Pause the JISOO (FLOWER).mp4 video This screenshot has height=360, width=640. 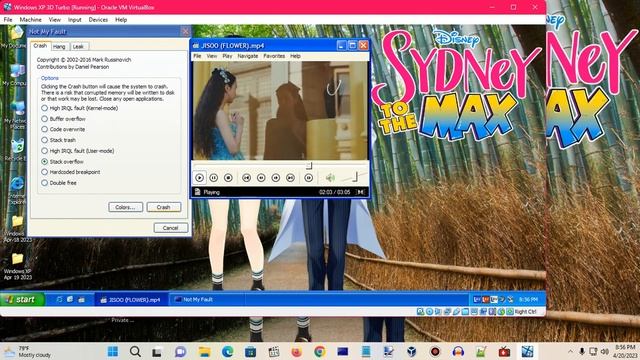coord(213,178)
